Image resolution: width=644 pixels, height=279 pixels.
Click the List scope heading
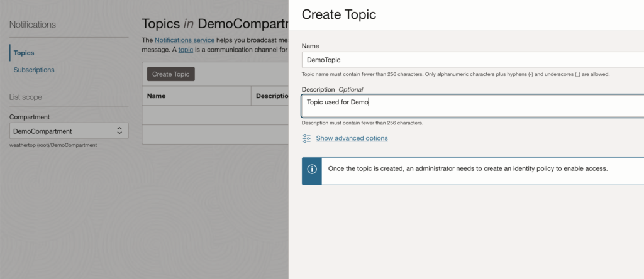[30, 97]
